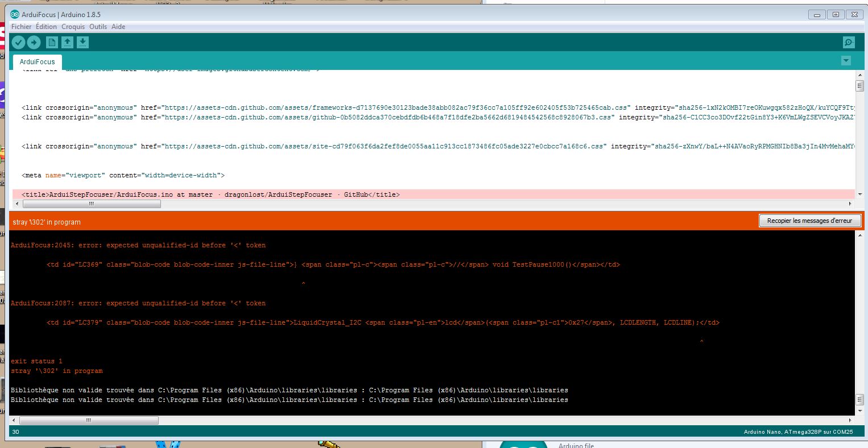Open the Croquis menu
The height and width of the screenshot is (448, 868).
click(x=73, y=27)
